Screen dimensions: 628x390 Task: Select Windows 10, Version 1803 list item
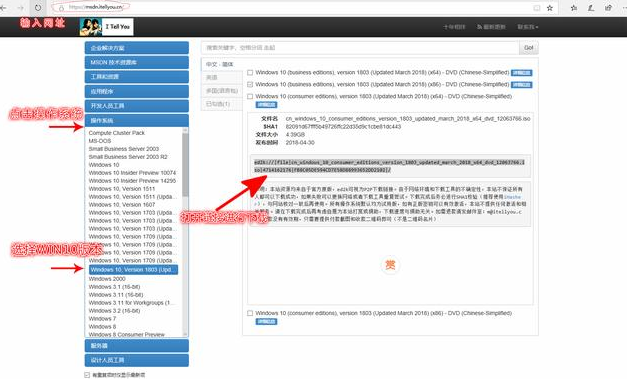pyautogui.click(x=133, y=269)
